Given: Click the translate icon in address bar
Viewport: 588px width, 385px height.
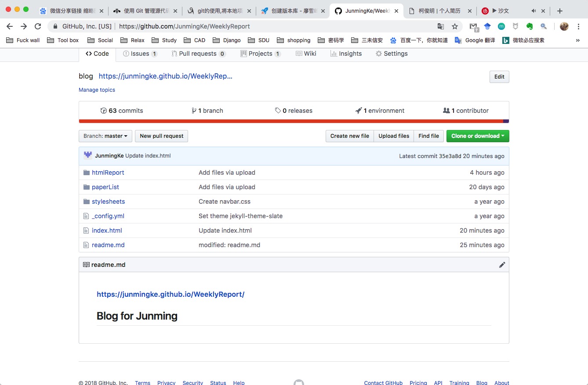Looking at the screenshot, I should click(441, 26).
